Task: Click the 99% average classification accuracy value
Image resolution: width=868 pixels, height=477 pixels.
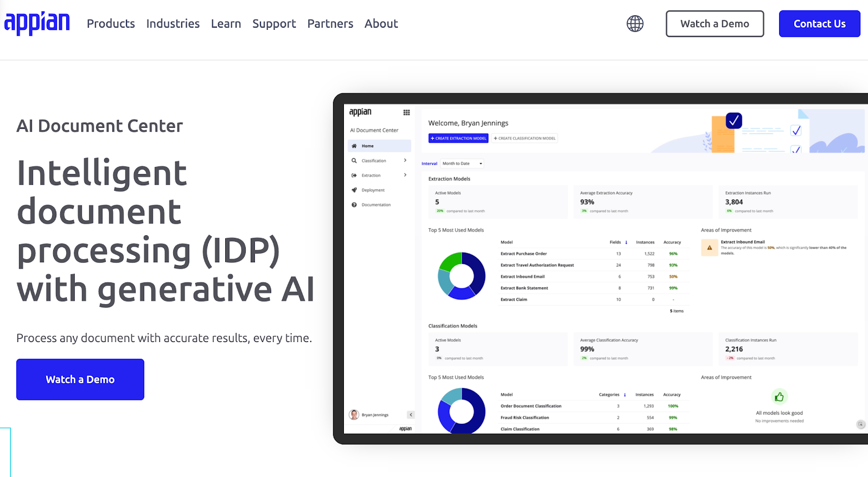Action: 587,349
